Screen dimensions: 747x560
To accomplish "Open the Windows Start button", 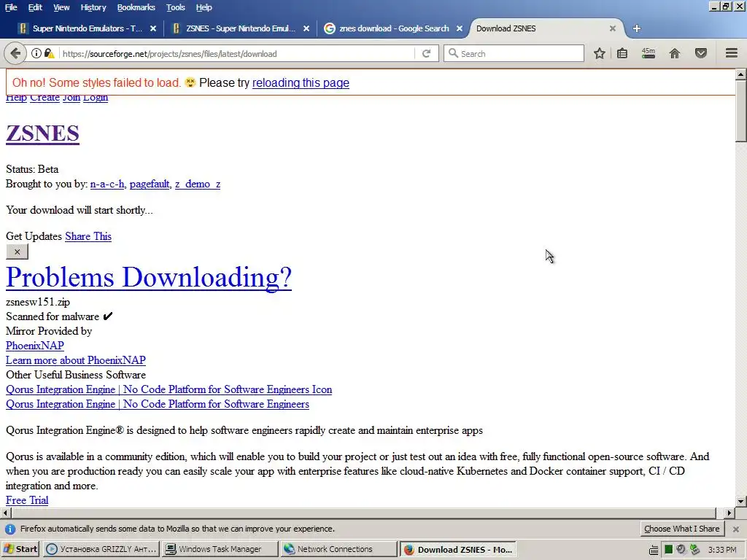I will pyautogui.click(x=20, y=550).
